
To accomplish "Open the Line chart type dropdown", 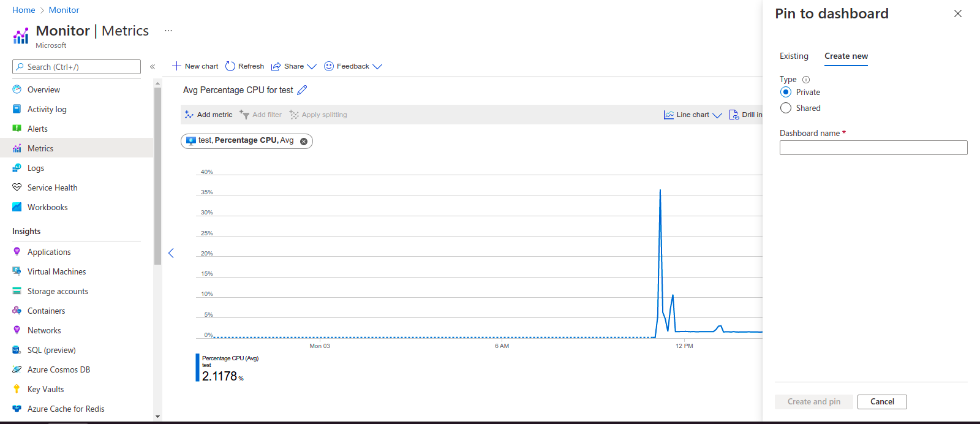I will coord(693,115).
